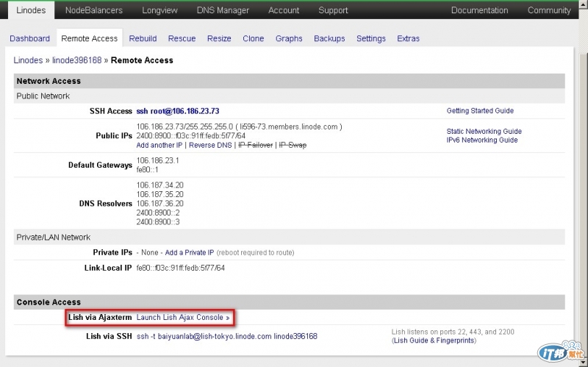Screen dimensions: 588x367
Task: Click the IPv6 address 2400:8900::f03c:91ff:fedb:5f77/64
Action: pos(191,136)
